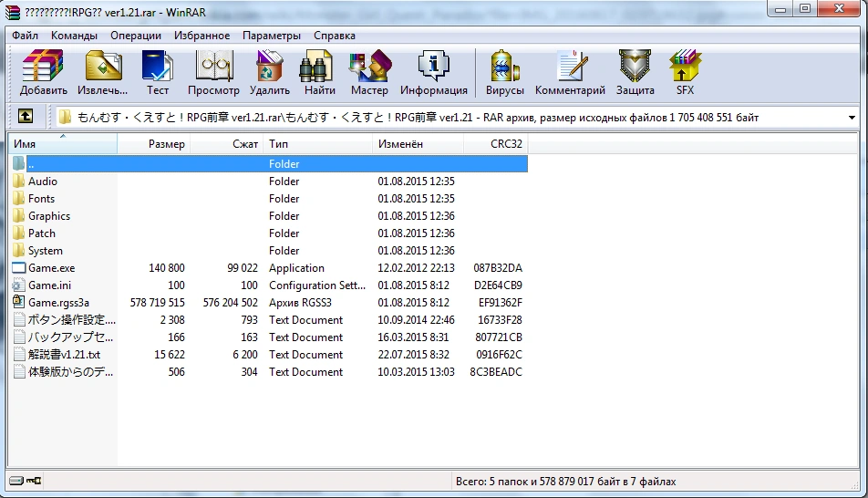Maximize the WinRAR window
Screen dimensions: 868x498
805,9
